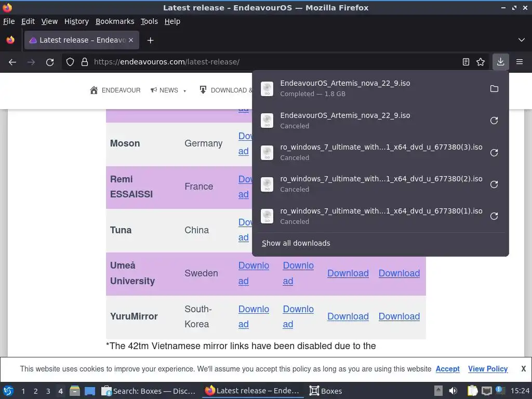Open the tracking protection shield icon
Image resolution: width=532 pixels, height=399 pixels.
tap(70, 62)
